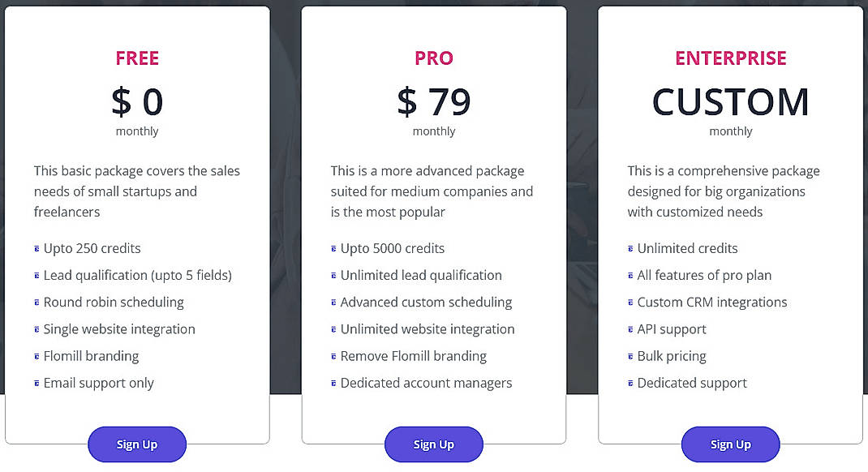
Task: Click Sign Up on the ENTERPRISE plan
Action: click(730, 444)
